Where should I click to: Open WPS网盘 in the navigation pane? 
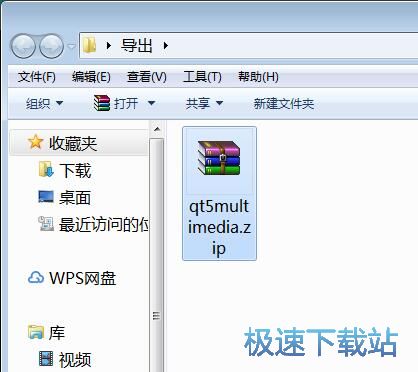(82, 278)
